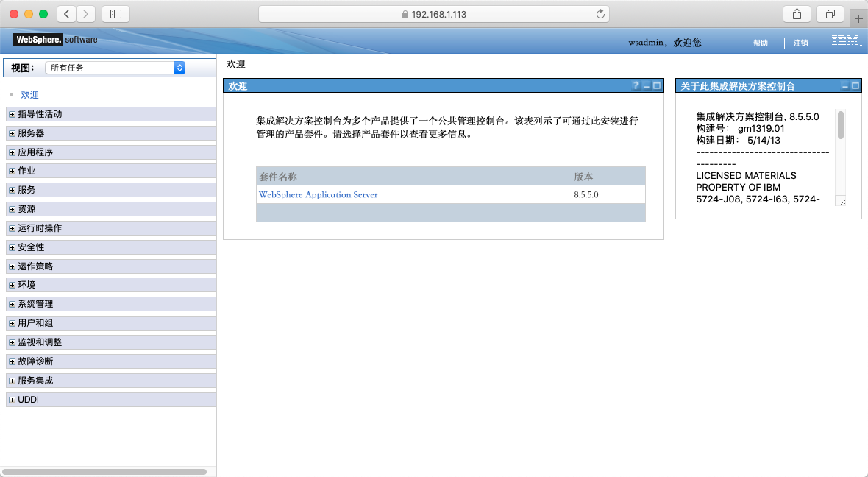
Task: Click the Safari forward arrow button
Action: (86, 14)
